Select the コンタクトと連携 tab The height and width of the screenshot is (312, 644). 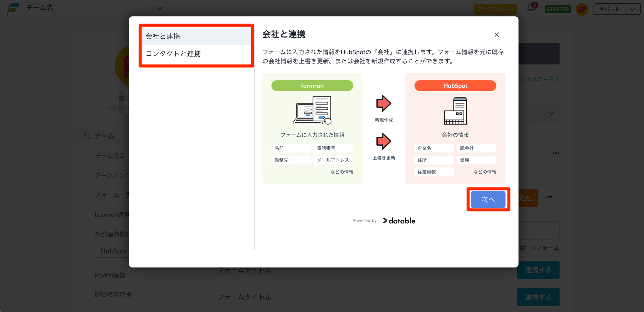click(x=196, y=54)
